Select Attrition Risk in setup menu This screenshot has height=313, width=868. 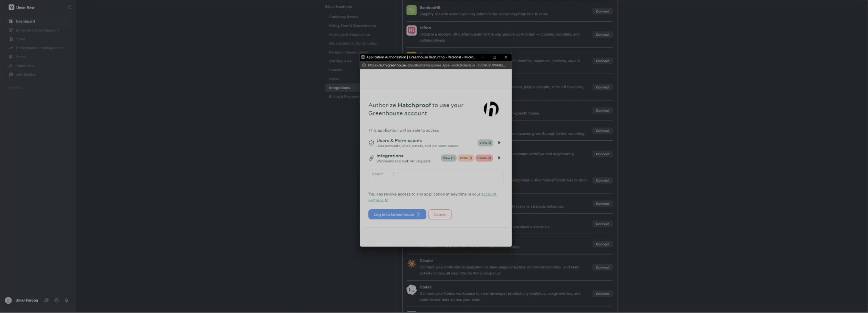(x=340, y=61)
